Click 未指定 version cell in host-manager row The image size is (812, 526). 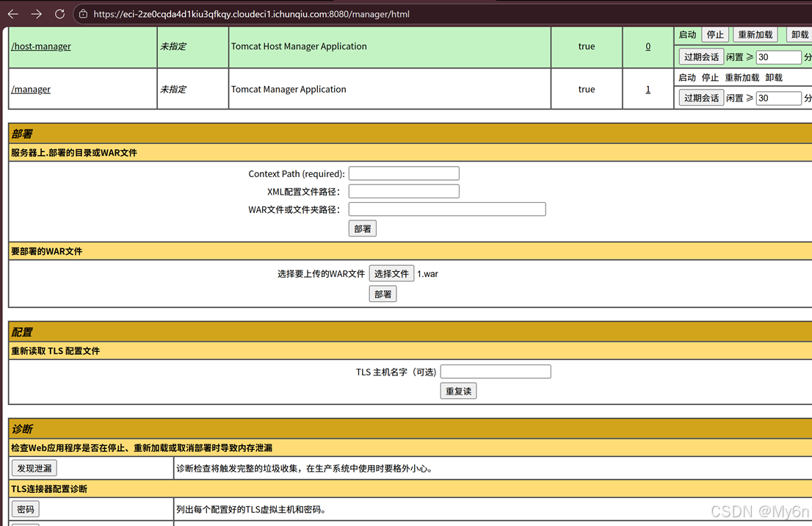[x=173, y=46]
